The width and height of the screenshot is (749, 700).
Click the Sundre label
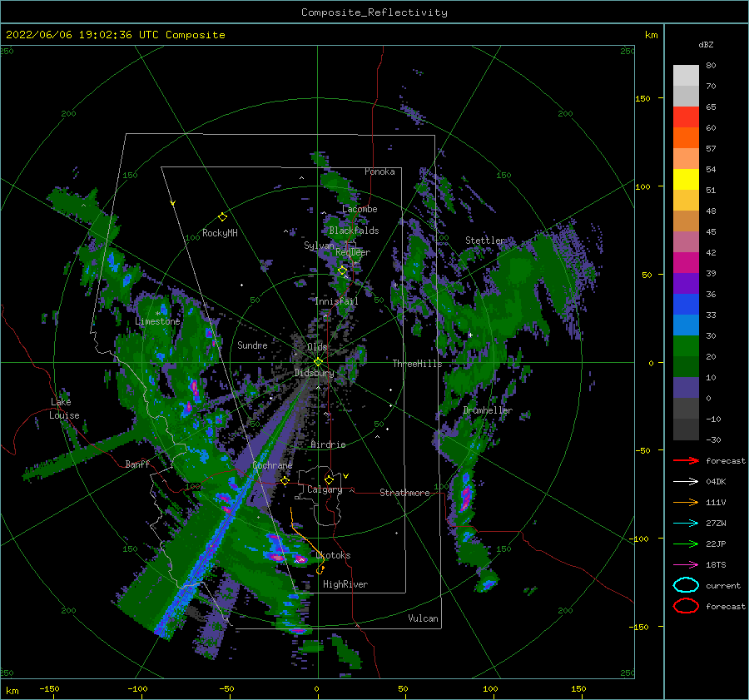click(x=252, y=345)
